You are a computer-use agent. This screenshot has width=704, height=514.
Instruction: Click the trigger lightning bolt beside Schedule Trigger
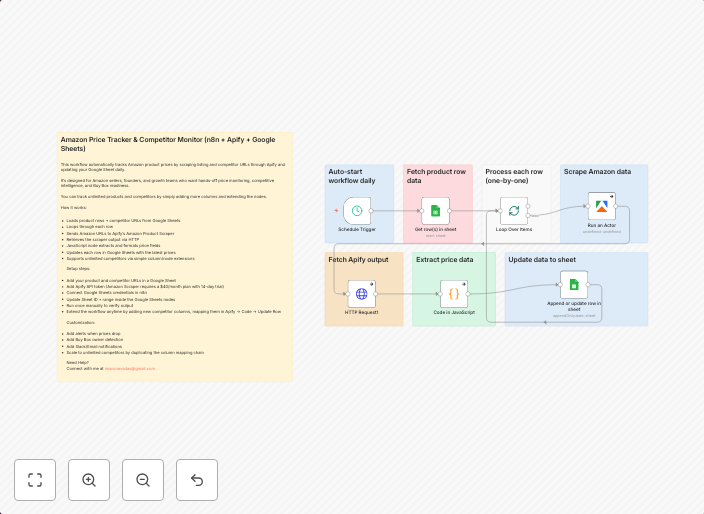pos(336,211)
